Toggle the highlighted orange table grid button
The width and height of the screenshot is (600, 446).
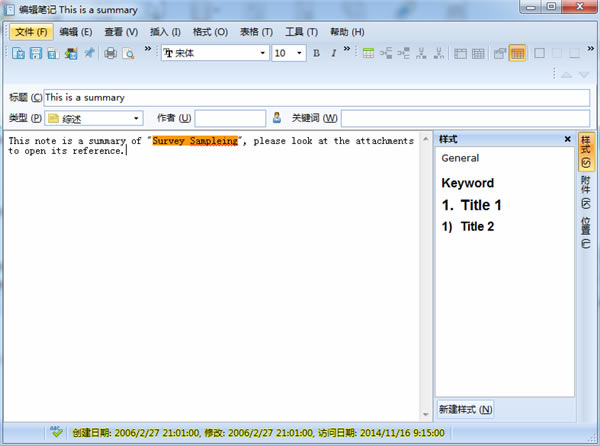[518, 53]
